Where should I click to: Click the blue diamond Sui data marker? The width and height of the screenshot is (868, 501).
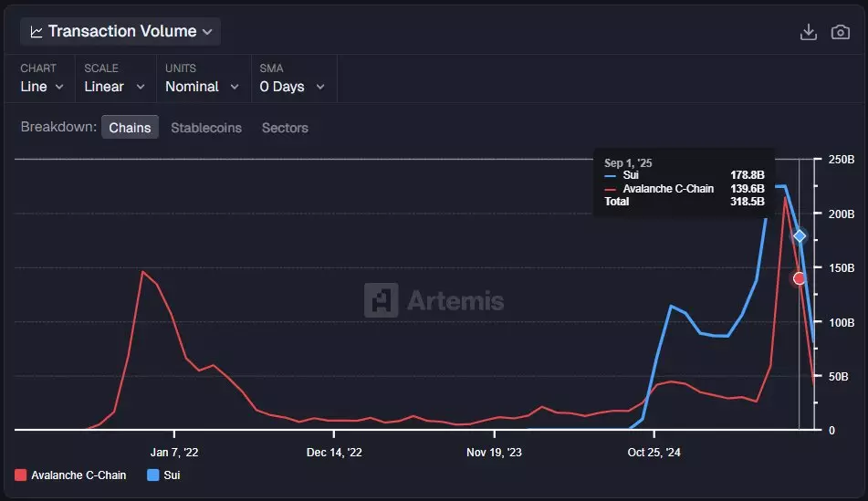[x=800, y=235]
